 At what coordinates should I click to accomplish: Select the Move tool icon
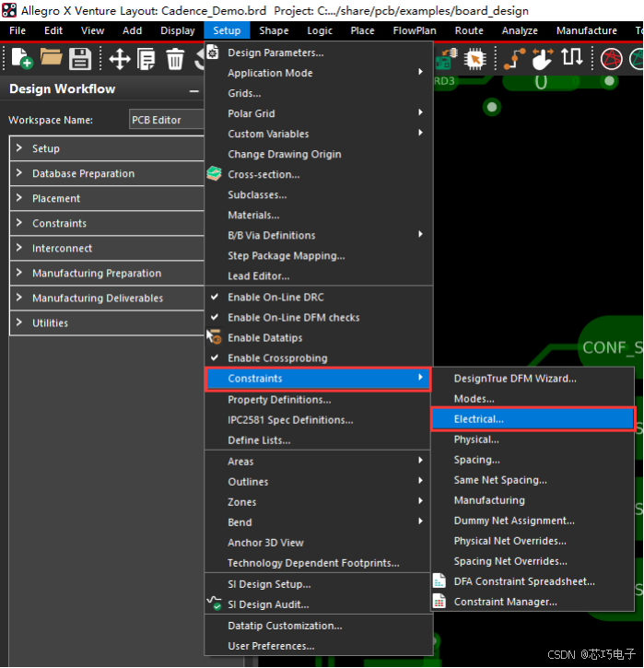pos(119,59)
